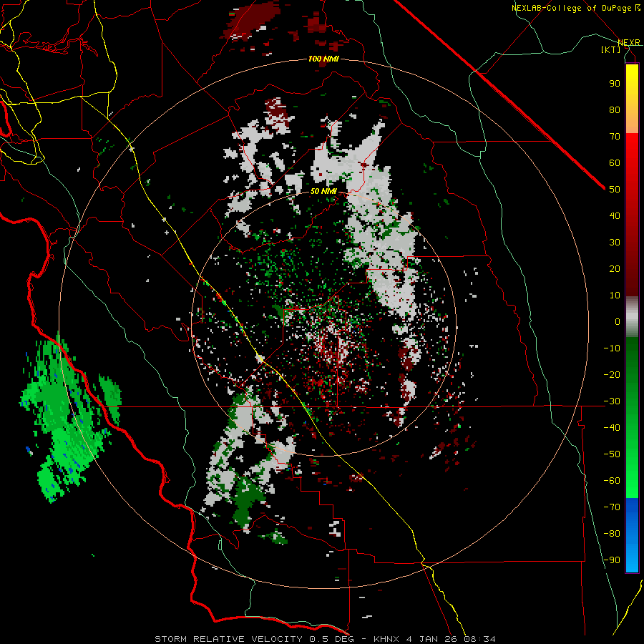Click the -10 value on velocity scale
Viewport: 644px width, 644px height.
[612, 348]
